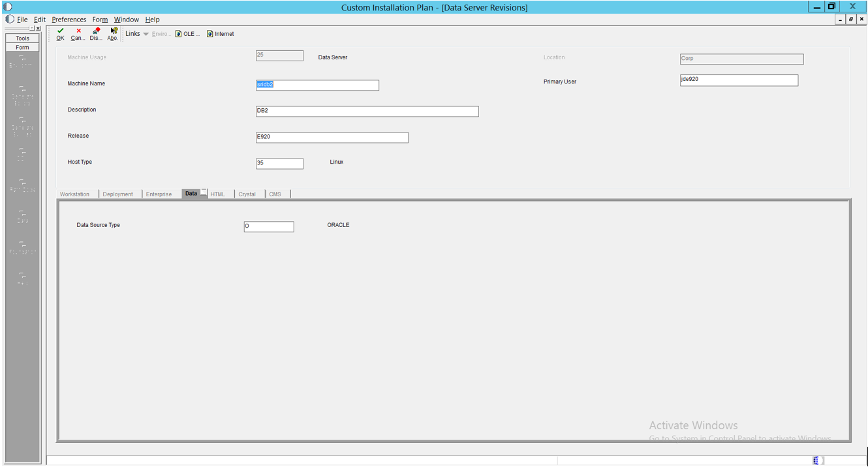Image resolution: width=868 pixels, height=467 pixels.
Task: Switch to the Workstation tab
Action: pyautogui.click(x=75, y=194)
